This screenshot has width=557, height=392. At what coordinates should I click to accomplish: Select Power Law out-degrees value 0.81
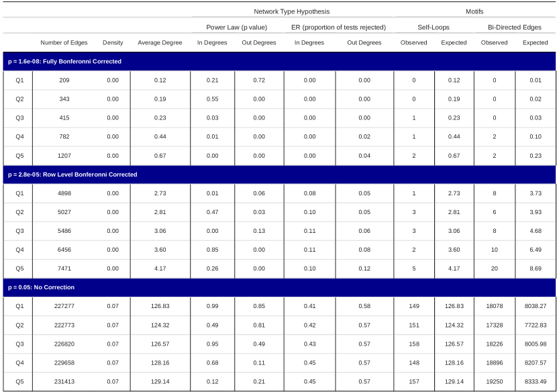click(259, 325)
